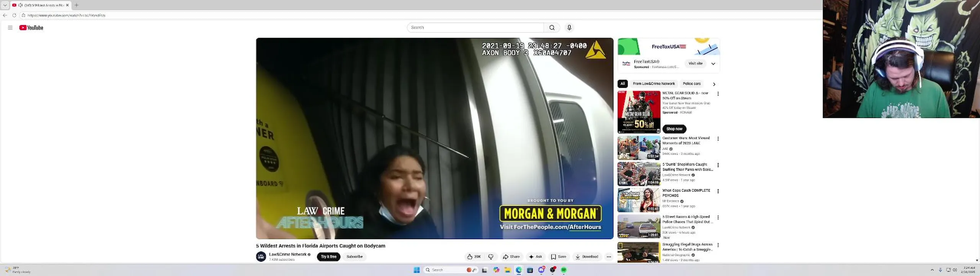This screenshot has width=980, height=276.
Task: Download the video
Action: tap(587, 257)
